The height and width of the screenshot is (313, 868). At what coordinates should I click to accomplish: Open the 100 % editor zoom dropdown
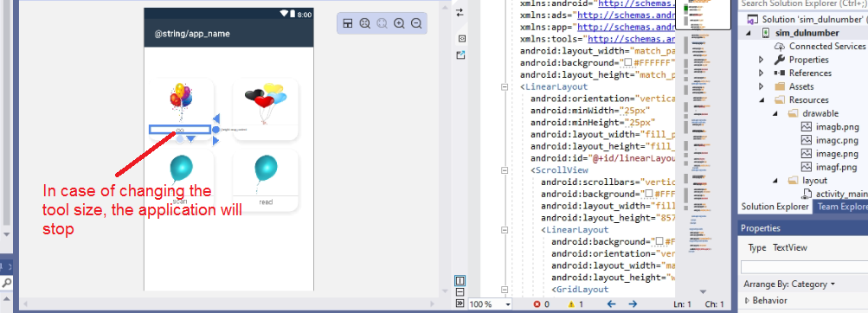pos(491,304)
